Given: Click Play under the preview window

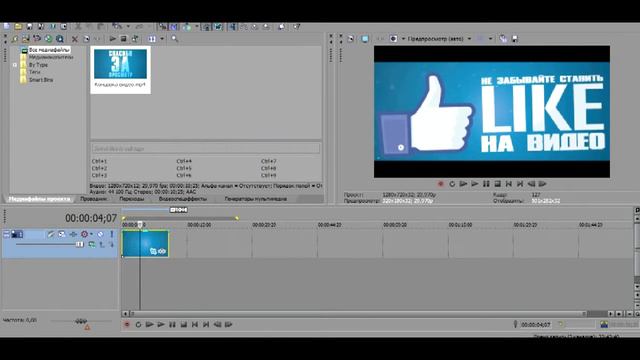Looking at the screenshot, I should pyautogui.click(x=475, y=184).
